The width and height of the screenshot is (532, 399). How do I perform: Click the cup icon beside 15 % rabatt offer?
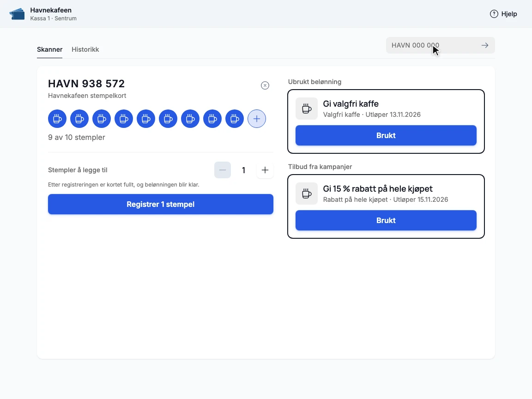tap(307, 193)
